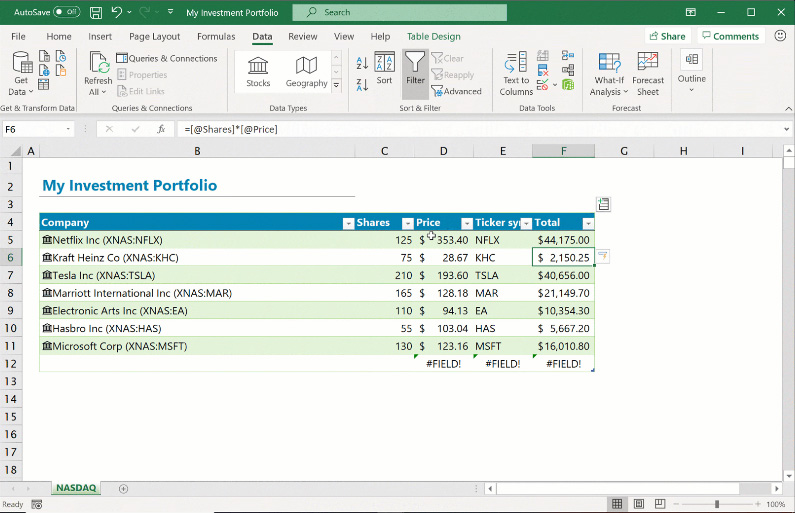Viewport: 795px width, 513px height.
Task: Convert selection to Stocks data type
Action: point(258,71)
